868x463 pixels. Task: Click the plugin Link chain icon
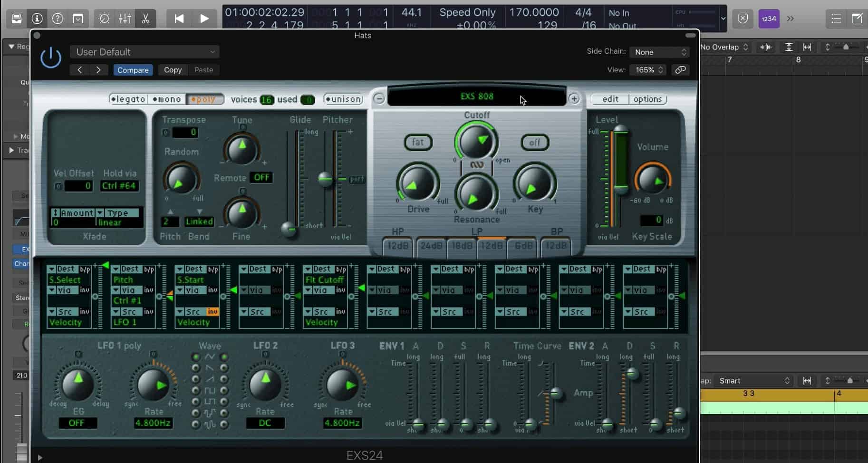(x=681, y=70)
